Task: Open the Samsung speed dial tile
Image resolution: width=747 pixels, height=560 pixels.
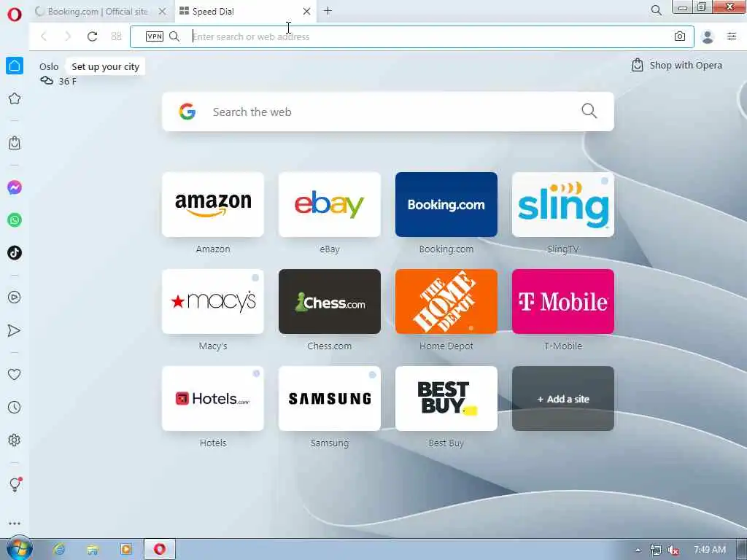Action: click(x=330, y=399)
